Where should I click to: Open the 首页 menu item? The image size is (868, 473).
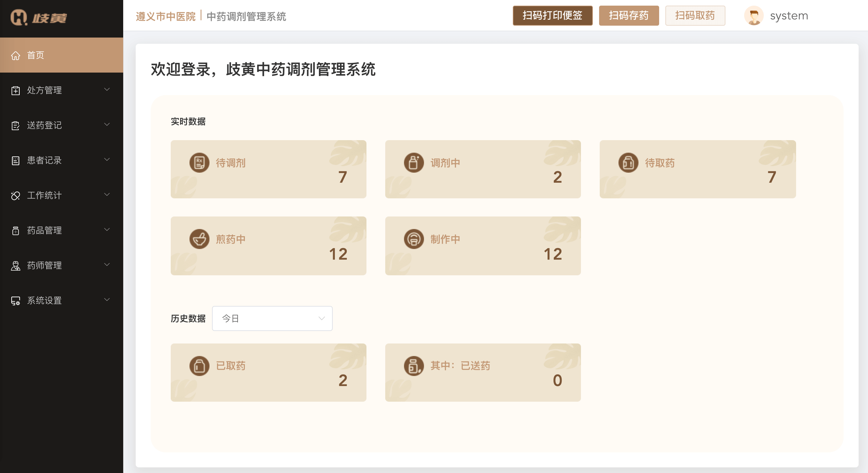35,55
